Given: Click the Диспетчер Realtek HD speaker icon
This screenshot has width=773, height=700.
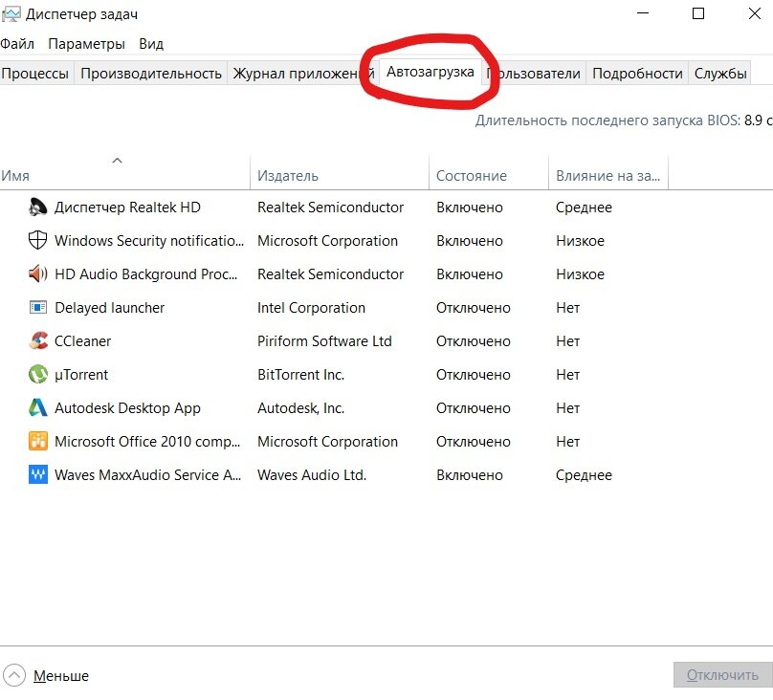Looking at the screenshot, I should (x=37, y=208).
